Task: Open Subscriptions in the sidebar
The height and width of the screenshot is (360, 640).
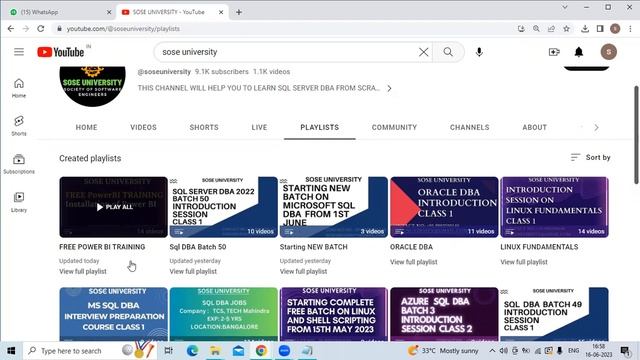Action: click(19, 164)
